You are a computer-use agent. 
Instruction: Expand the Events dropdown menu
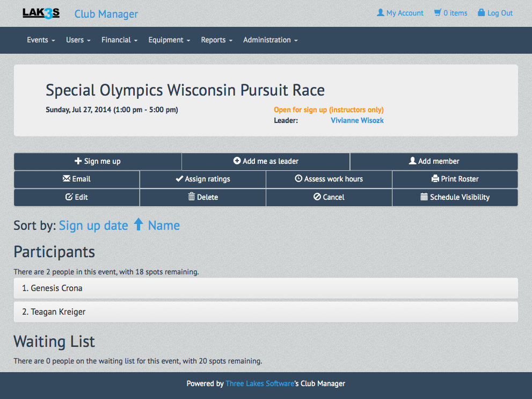(x=41, y=40)
